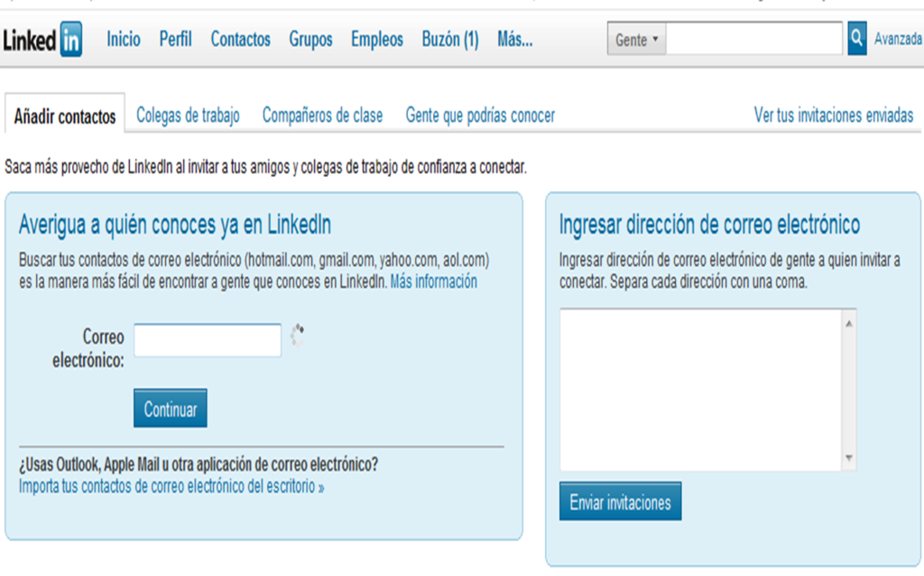Viewport: 924px width, 576px height.
Task: Switch to Gente que podrías conocer tab
Action: [x=480, y=115]
